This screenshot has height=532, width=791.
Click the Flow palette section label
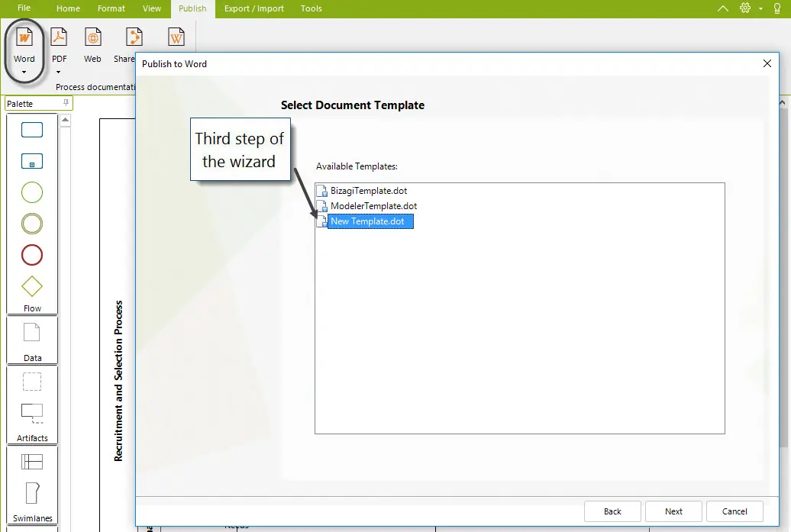pyautogui.click(x=32, y=308)
